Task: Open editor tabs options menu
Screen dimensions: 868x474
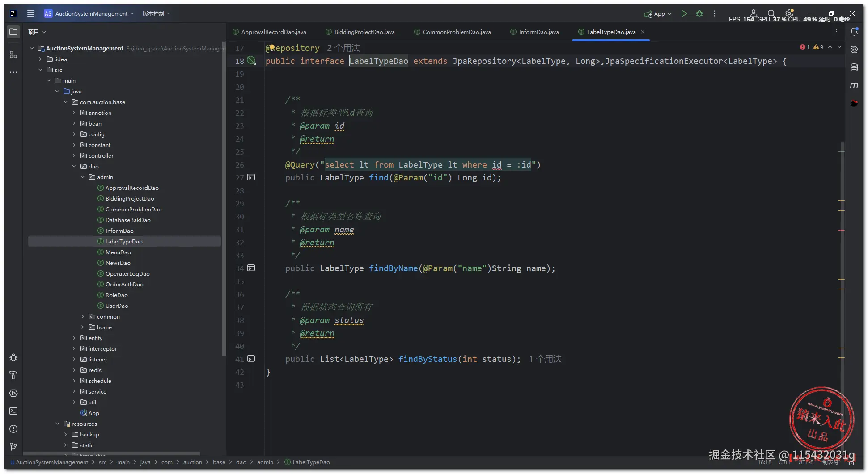Action: 836,32
